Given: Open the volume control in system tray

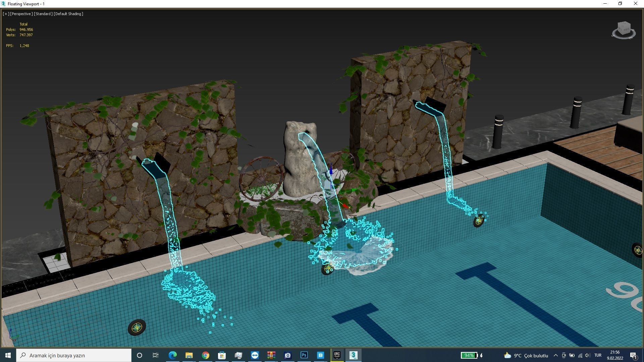Looking at the screenshot, I should [x=588, y=355].
